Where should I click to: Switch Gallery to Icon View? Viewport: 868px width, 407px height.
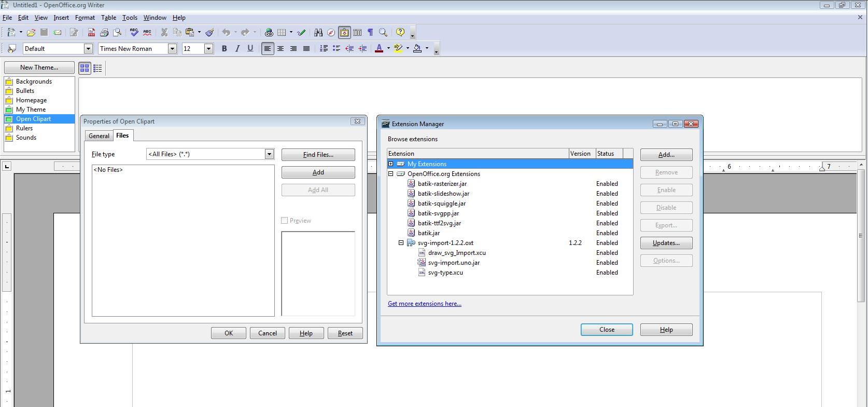click(85, 68)
